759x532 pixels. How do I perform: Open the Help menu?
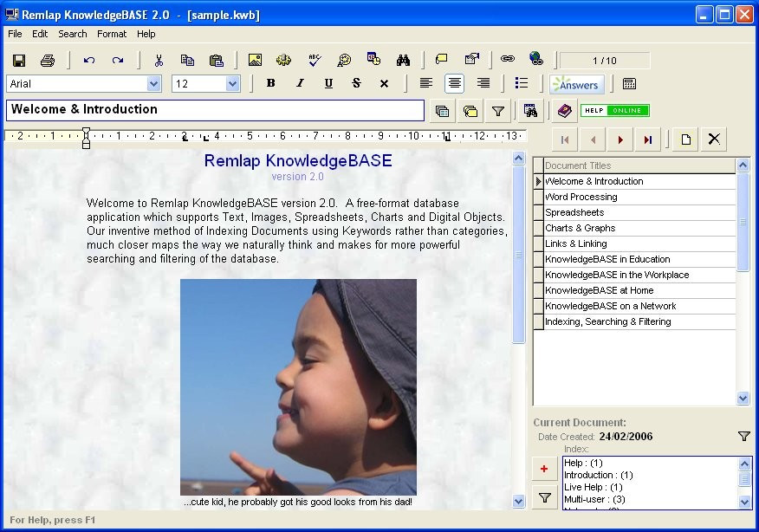pos(146,34)
